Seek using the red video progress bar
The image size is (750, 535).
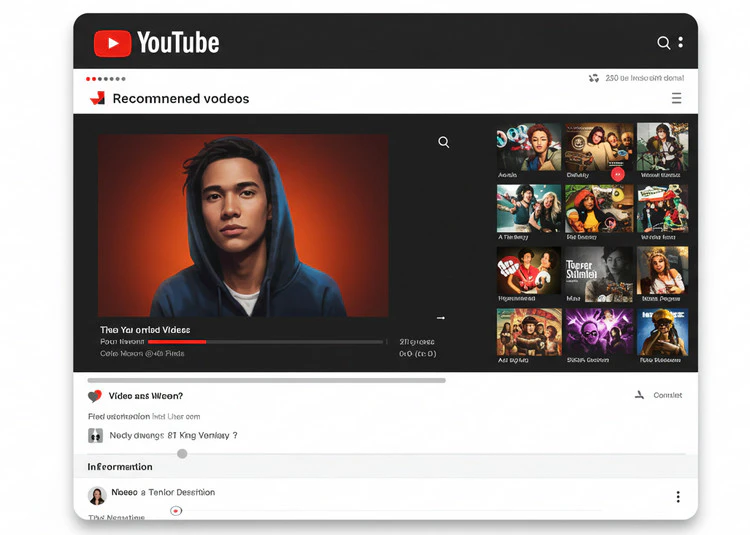point(177,341)
